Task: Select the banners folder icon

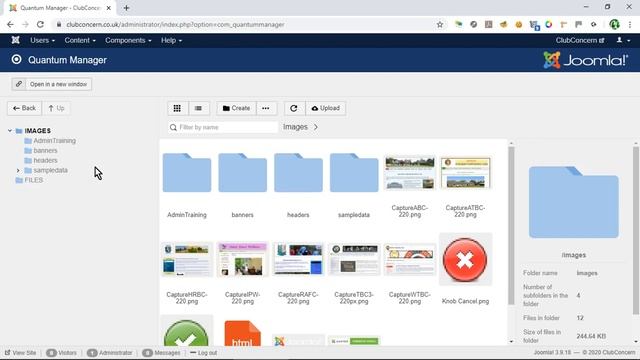Action: pyautogui.click(x=242, y=173)
